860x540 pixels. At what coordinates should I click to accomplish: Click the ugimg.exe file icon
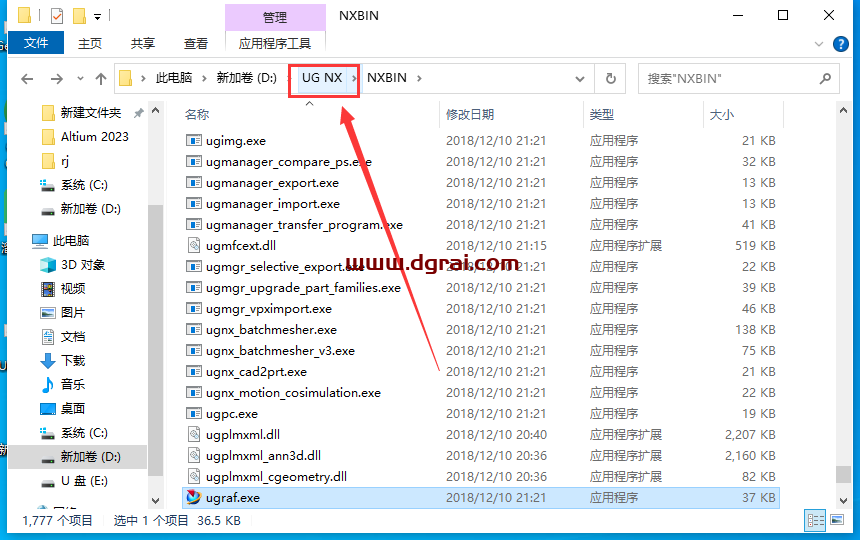pyautogui.click(x=194, y=140)
